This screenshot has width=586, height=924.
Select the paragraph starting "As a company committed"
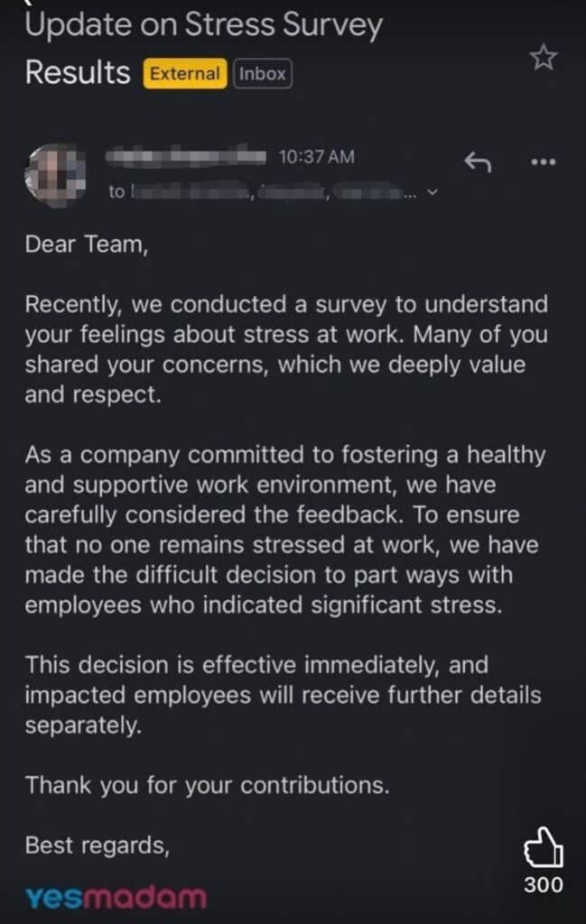click(x=285, y=530)
